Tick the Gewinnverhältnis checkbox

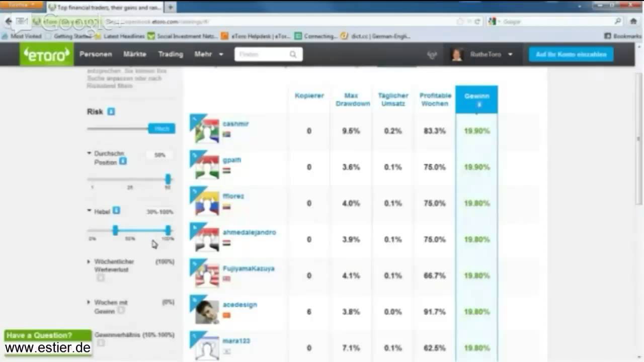point(101,343)
